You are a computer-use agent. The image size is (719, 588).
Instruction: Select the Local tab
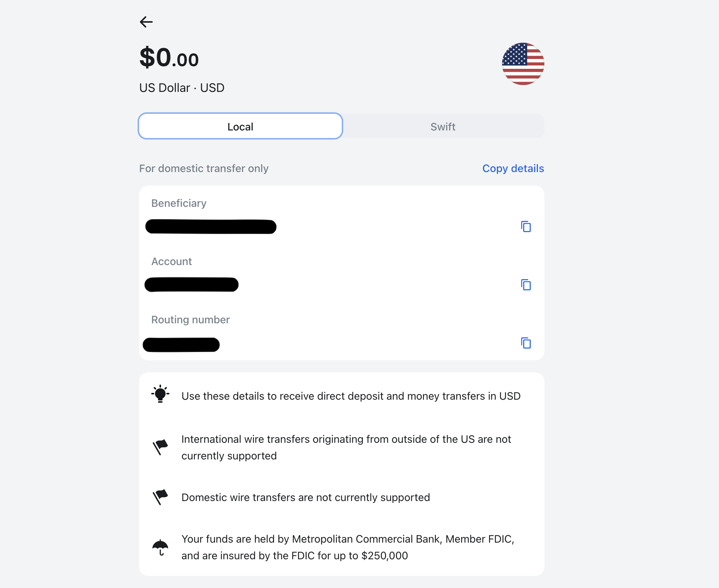pos(240,126)
